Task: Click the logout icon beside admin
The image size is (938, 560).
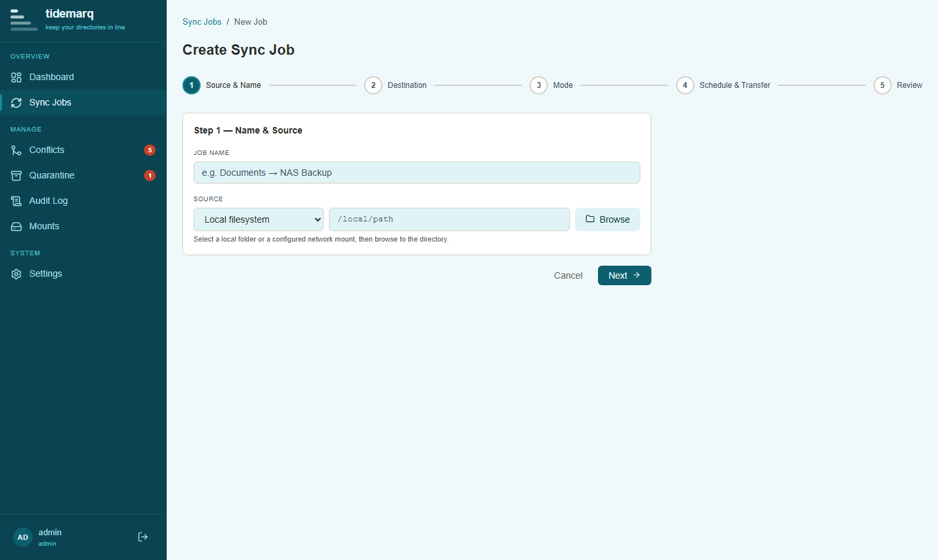Action: 143,537
